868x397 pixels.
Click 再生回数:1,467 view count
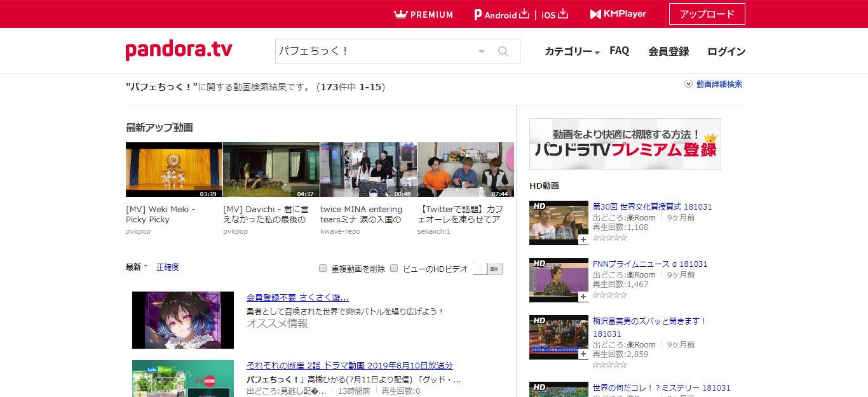[x=621, y=284]
